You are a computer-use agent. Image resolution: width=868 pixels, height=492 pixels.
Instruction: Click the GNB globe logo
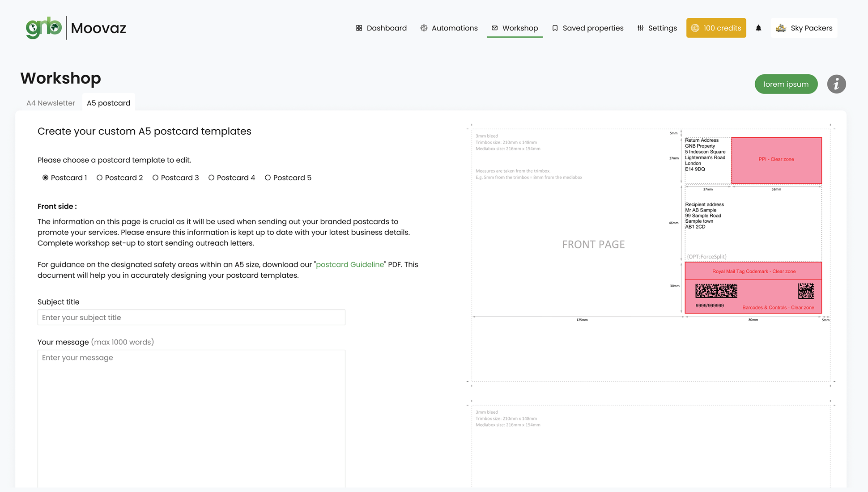point(44,28)
